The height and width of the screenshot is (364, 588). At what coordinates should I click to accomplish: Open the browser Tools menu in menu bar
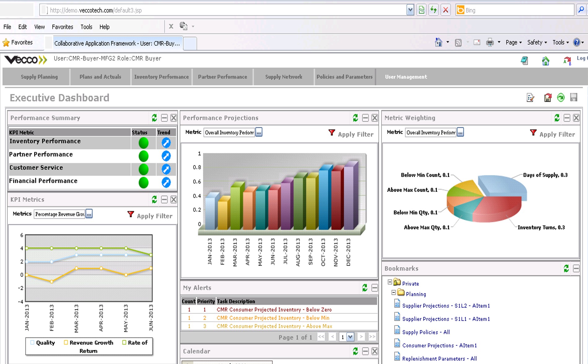(86, 27)
